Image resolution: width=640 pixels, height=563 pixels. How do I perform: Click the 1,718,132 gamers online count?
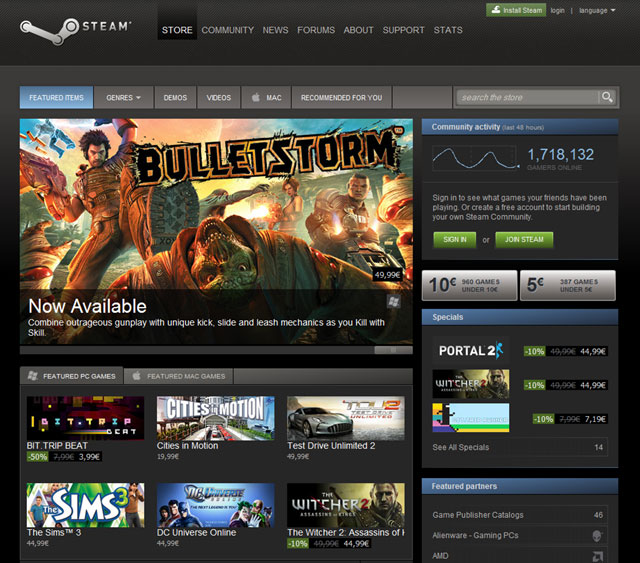pos(560,154)
